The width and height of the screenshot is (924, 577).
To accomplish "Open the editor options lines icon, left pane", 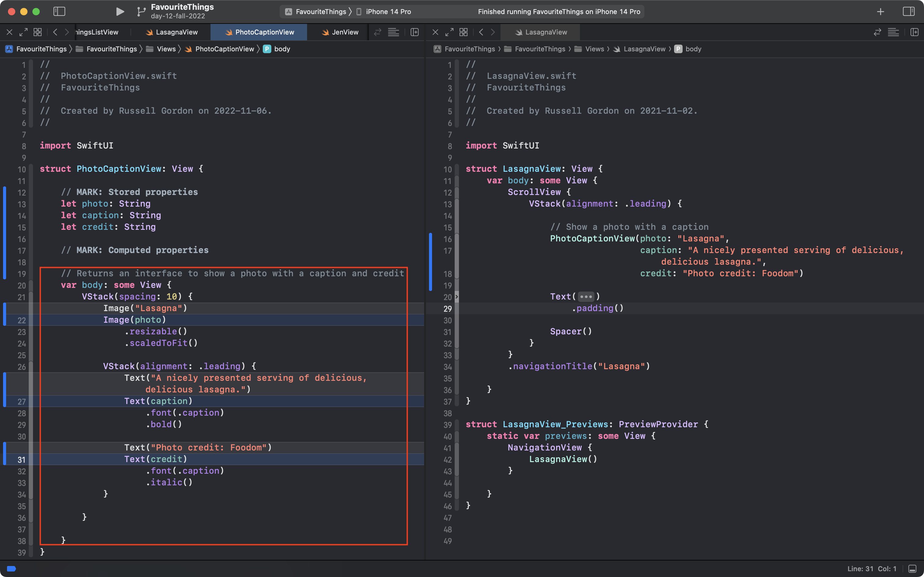I will click(x=393, y=32).
